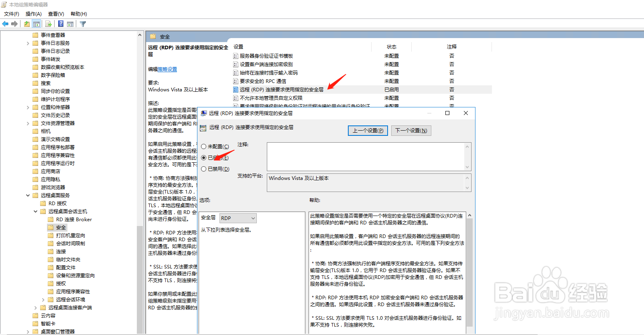Open the 操作(A) menu

(x=34, y=14)
